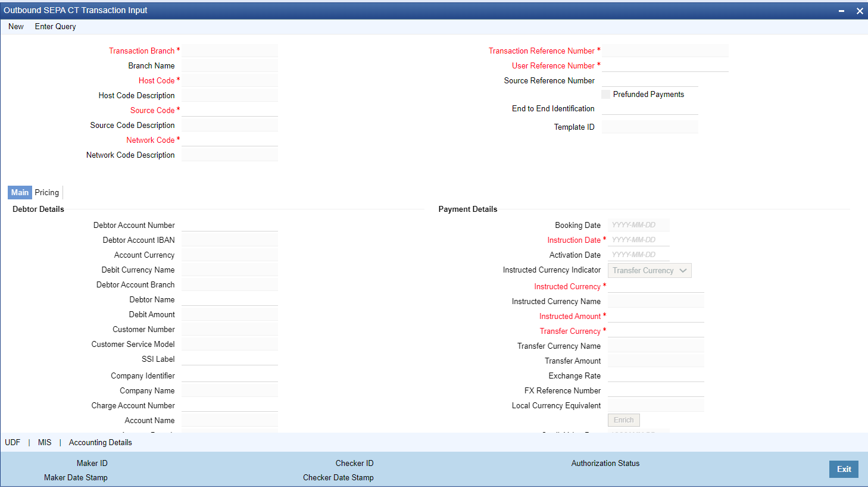Minimize the Outbound SEPA CT window
Image resolution: width=868 pixels, height=488 pixels.
(841, 11)
